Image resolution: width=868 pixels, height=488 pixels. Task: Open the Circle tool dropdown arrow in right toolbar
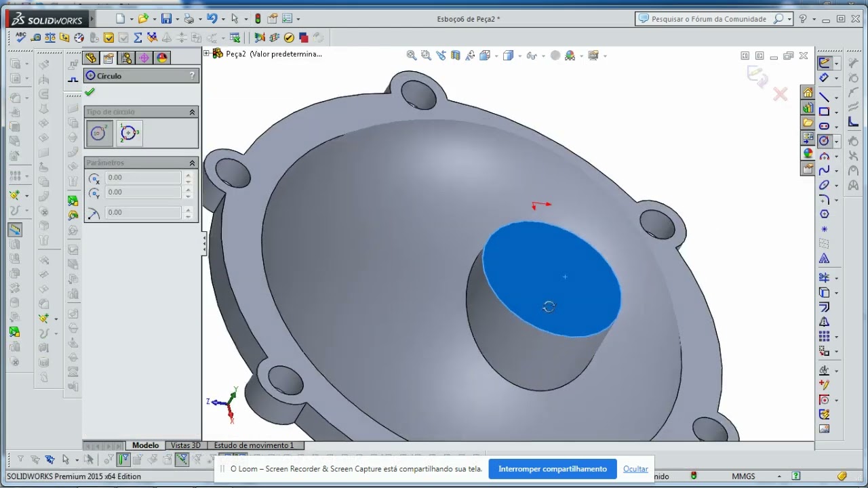tap(836, 142)
